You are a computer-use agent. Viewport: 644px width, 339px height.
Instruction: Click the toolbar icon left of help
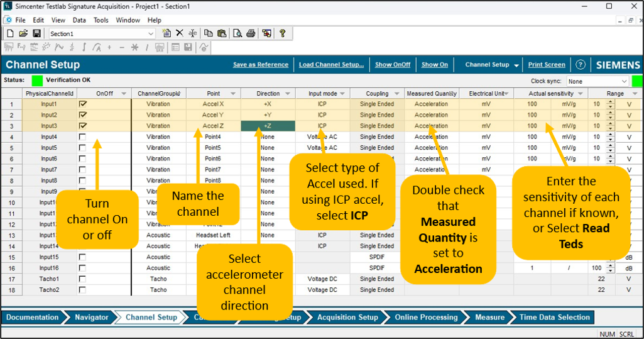coord(266,34)
